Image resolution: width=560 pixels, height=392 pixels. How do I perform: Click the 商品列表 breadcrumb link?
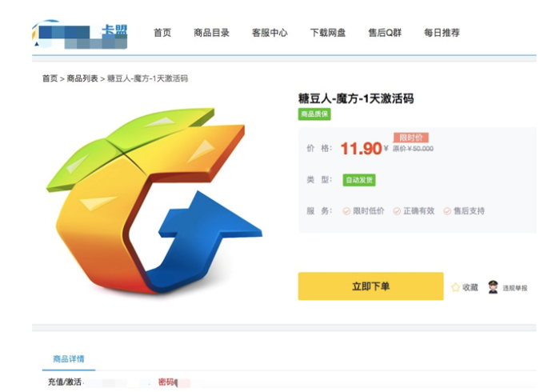82,78
